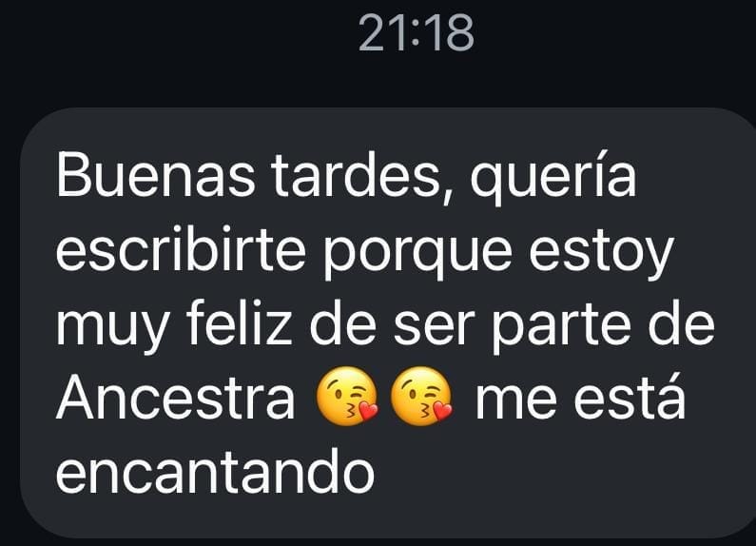756x546 pixels.
Task: Tap the word "Ancestra" in the message
Action: tap(176, 397)
